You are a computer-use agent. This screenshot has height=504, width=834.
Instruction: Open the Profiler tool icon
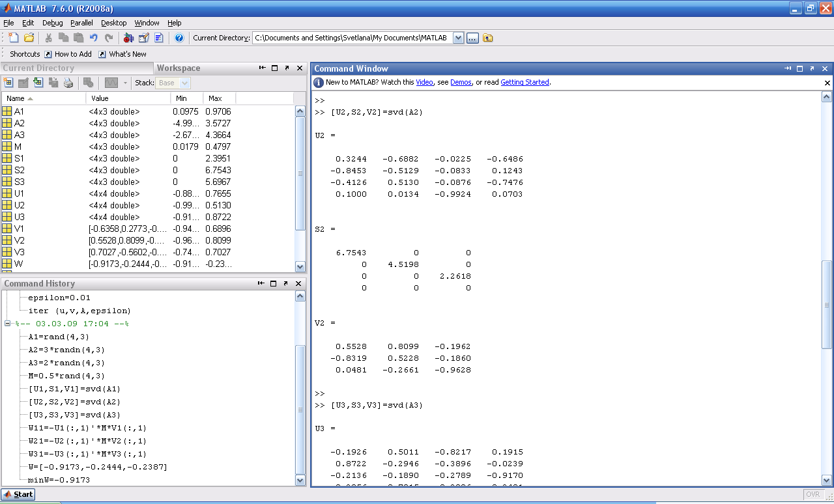tap(158, 38)
